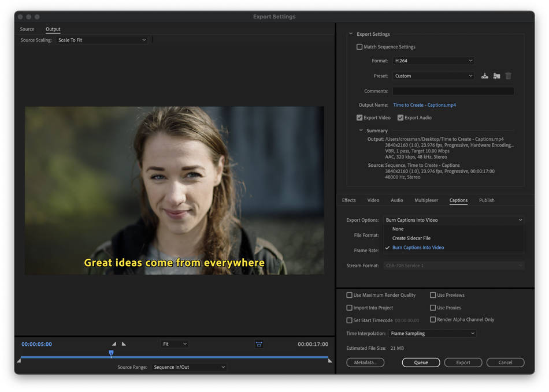Open the Source Scaling dropdown
The width and height of the screenshot is (549, 392).
(102, 40)
